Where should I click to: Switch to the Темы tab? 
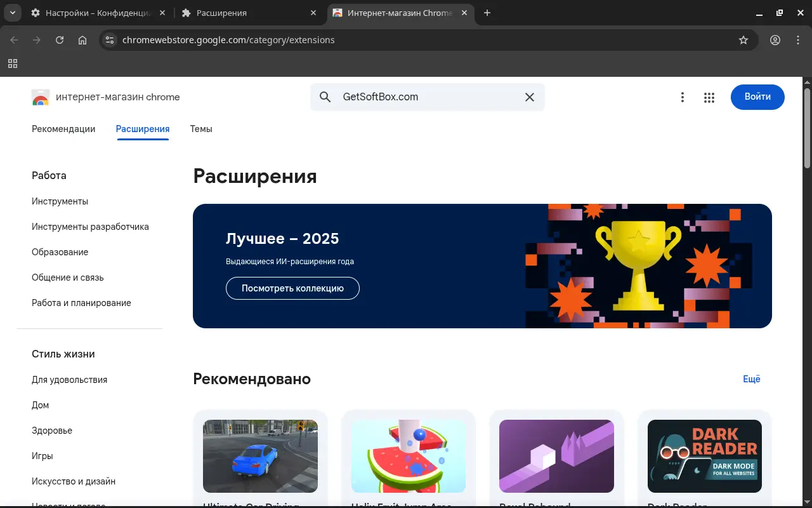click(201, 129)
